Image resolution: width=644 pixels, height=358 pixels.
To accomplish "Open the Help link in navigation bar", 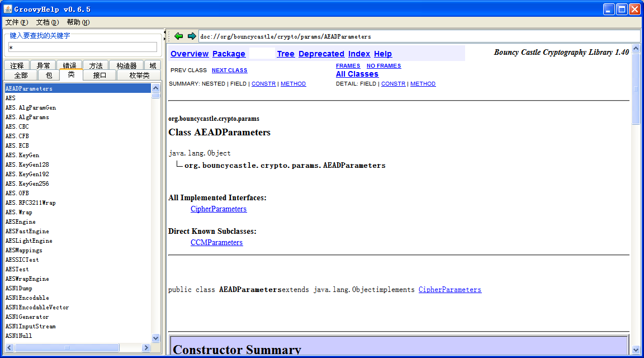I will [x=383, y=54].
